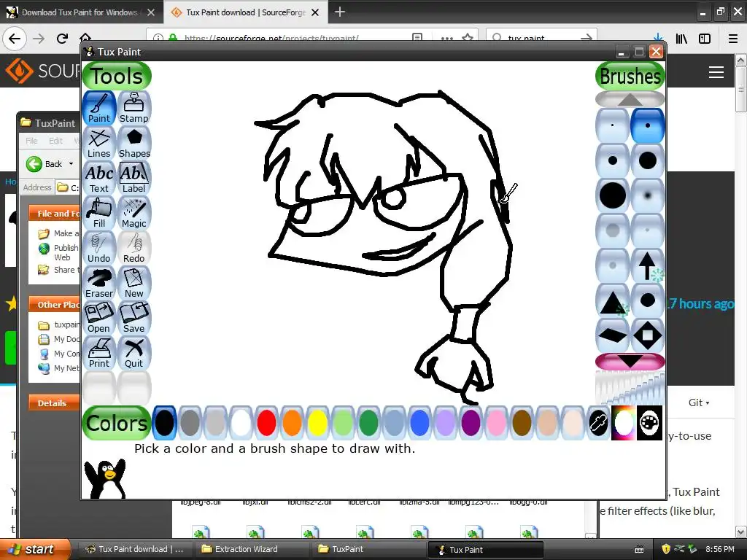Open the color mixer palette
The width and height of the screenshot is (747, 560).
click(649, 423)
